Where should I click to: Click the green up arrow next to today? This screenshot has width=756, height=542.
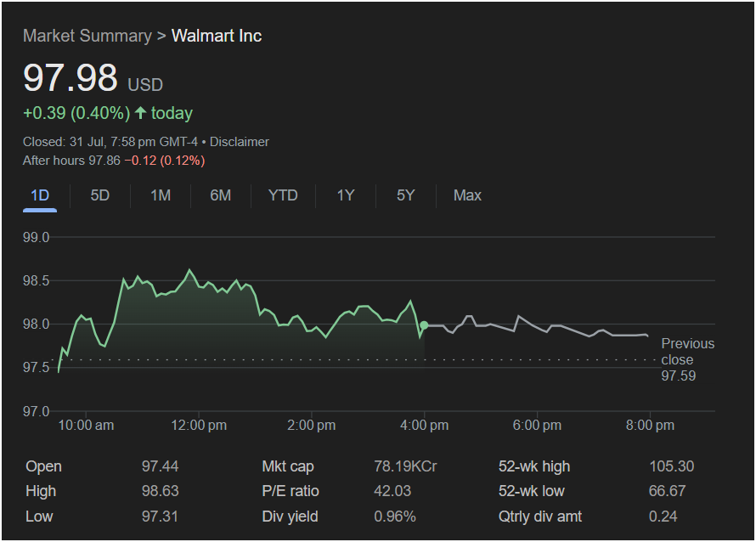point(140,113)
